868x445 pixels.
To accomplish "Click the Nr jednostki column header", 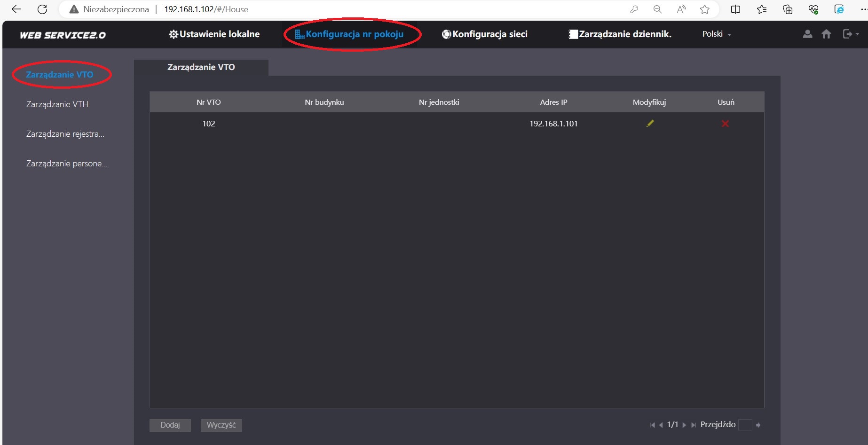I will [x=439, y=102].
